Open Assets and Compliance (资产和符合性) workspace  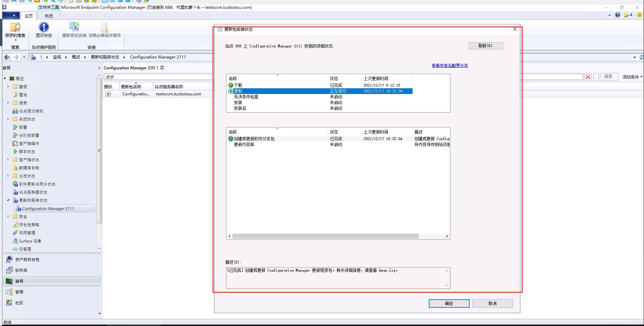click(x=51, y=259)
